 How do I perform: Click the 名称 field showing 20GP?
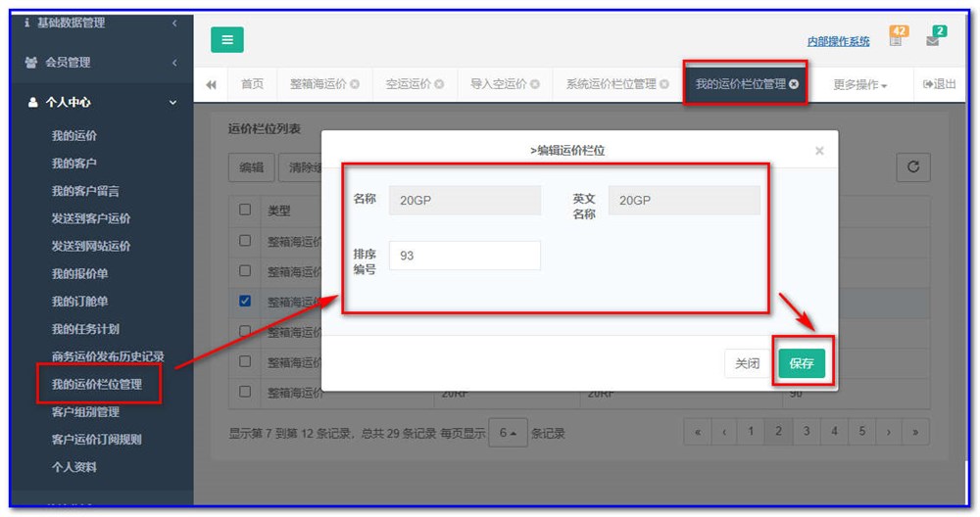pos(465,201)
